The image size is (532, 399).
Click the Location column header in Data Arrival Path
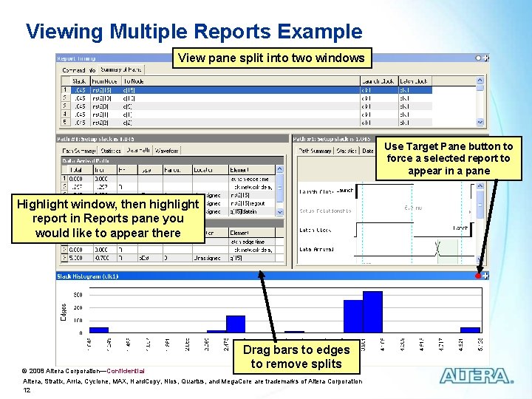pos(211,170)
